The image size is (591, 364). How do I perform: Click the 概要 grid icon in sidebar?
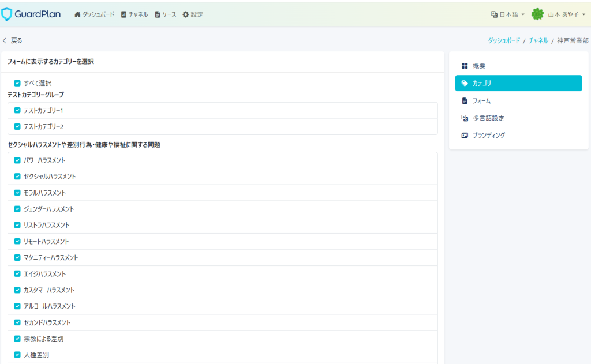click(465, 66)
